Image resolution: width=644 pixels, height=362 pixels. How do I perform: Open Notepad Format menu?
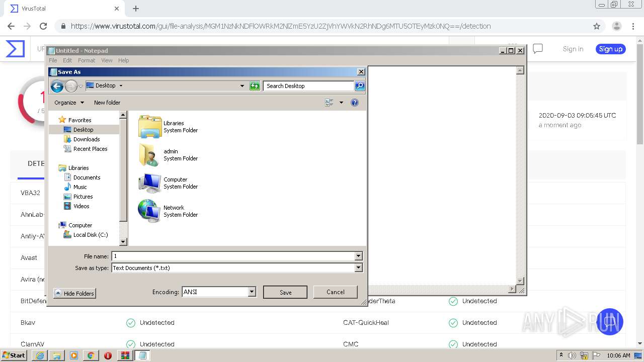click(87, 60)
